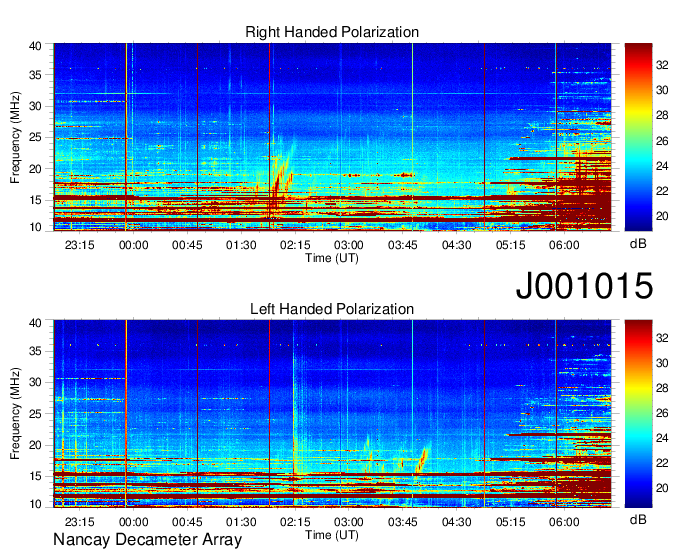Click the Frequency (MHz) axis label of Right Handed plot

(15, 137)
